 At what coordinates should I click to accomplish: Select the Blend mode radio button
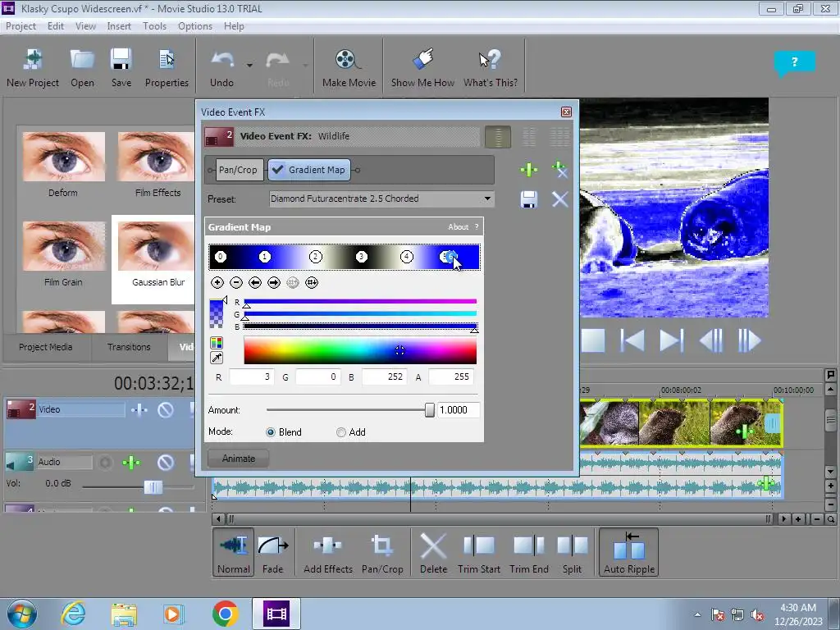271,432
